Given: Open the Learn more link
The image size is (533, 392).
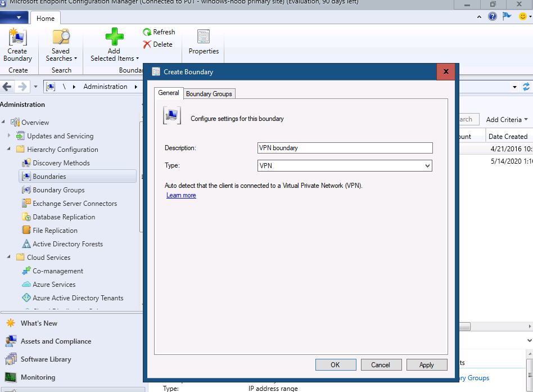Looking at the screenshot, I should pyautogui.click(x=181, y=195).
